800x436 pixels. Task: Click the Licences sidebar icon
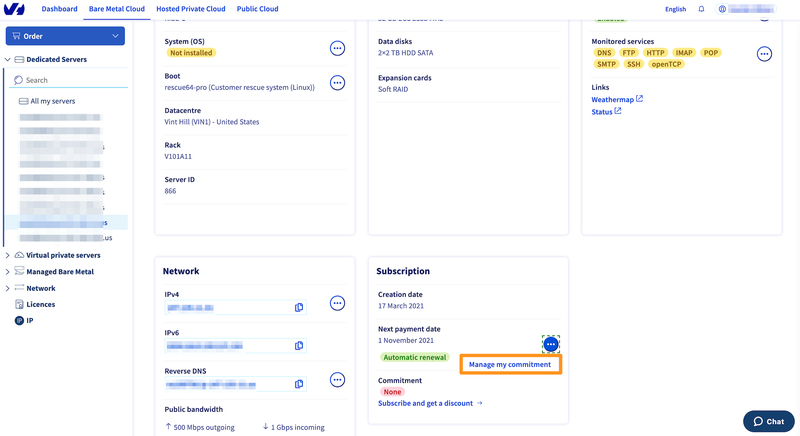pos(19,304)
